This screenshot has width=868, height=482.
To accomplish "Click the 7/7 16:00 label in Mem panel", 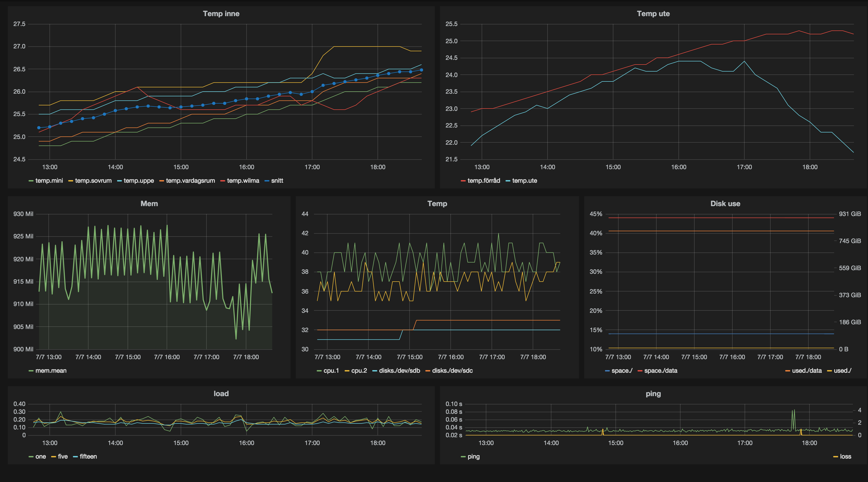I will pos(167,357).
